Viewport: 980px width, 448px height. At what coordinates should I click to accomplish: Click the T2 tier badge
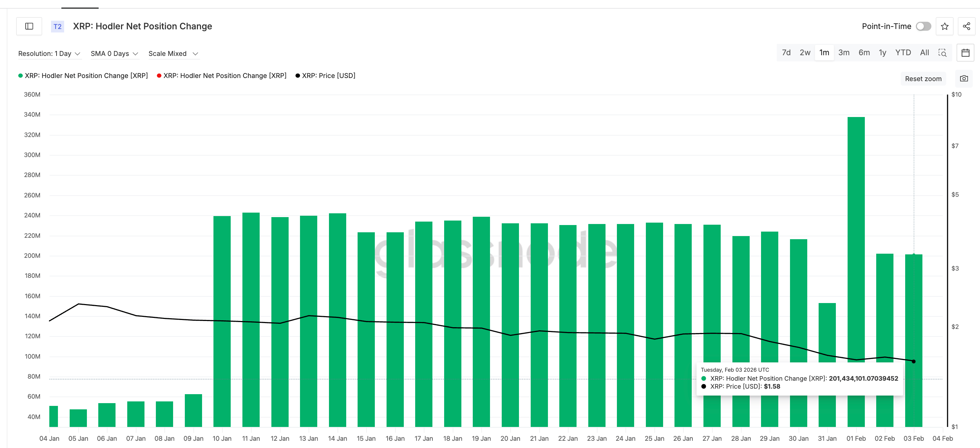coord(58,26)
